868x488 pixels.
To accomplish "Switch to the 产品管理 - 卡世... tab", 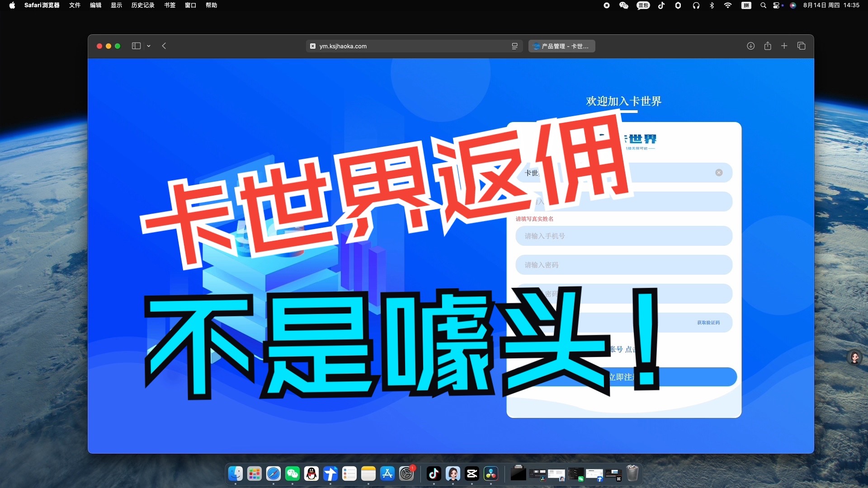I will [561, 46].
